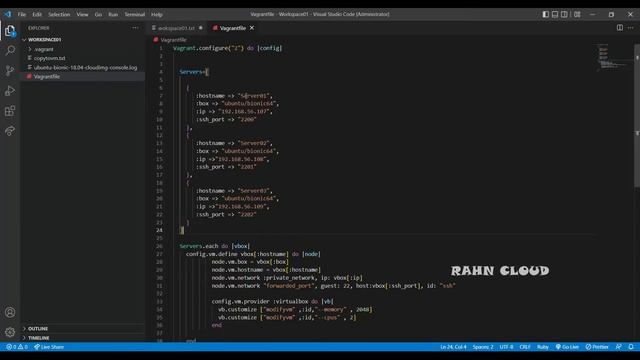Image resolution: width=640 pixels, height=360 pixels.
Task: Change language mode via Ruby
Action: [543, 347]
